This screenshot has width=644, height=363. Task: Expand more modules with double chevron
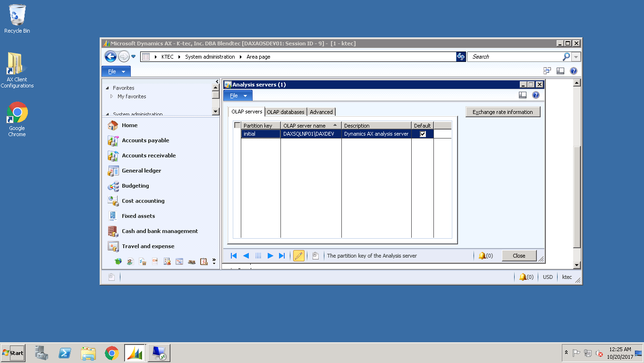pos(214,261)
